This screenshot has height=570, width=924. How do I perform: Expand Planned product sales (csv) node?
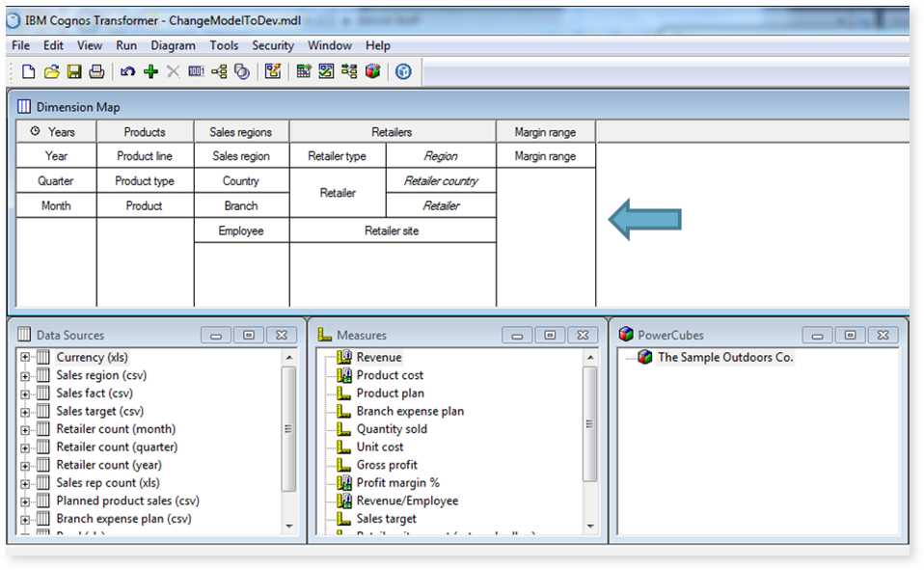[x=25, y=502]
